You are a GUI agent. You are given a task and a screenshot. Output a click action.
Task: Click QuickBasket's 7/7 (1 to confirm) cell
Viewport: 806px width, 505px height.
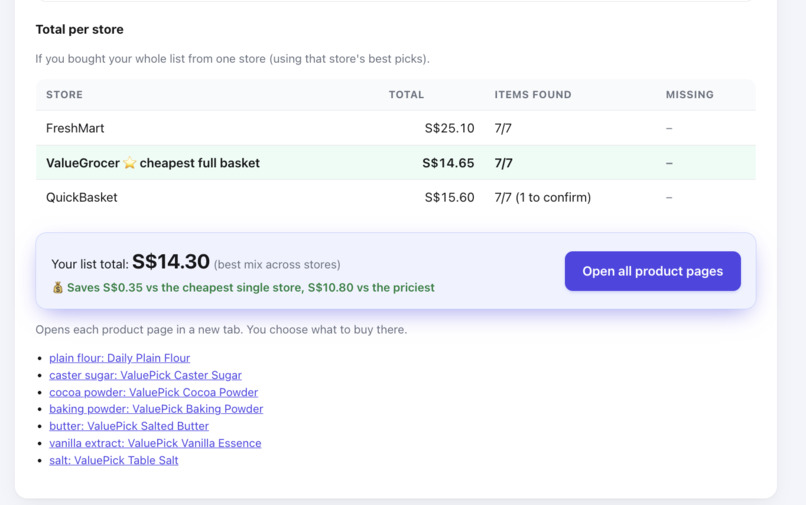pos(543,197)
